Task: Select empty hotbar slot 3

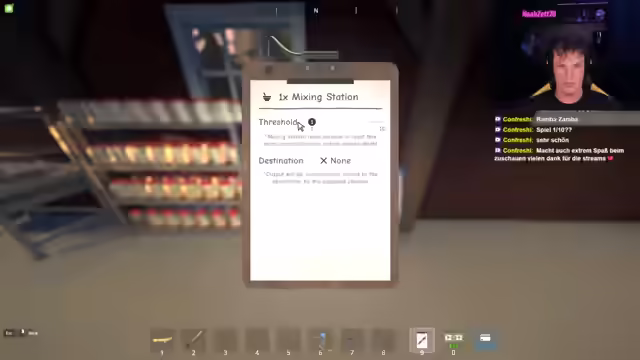Action: pos(225,340)
